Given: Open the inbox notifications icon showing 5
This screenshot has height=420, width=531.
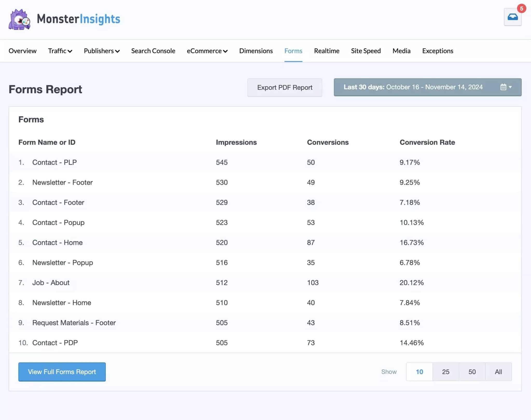Looking at the screenshot, I should pyautogui.click(x=513, y=17).
